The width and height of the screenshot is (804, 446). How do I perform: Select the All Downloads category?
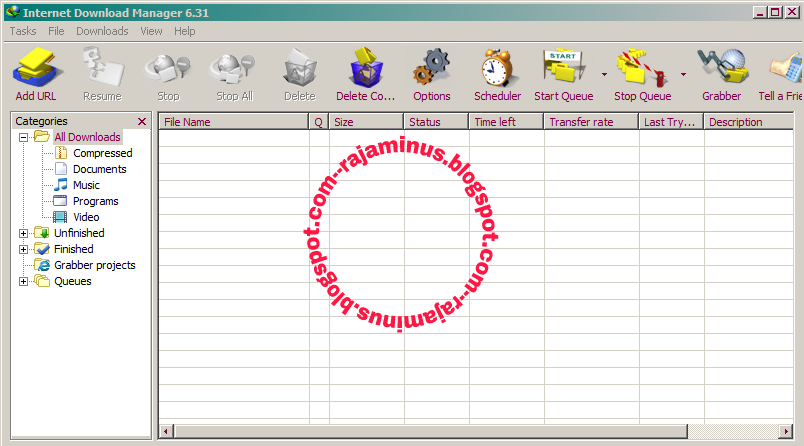pos(87,137)
